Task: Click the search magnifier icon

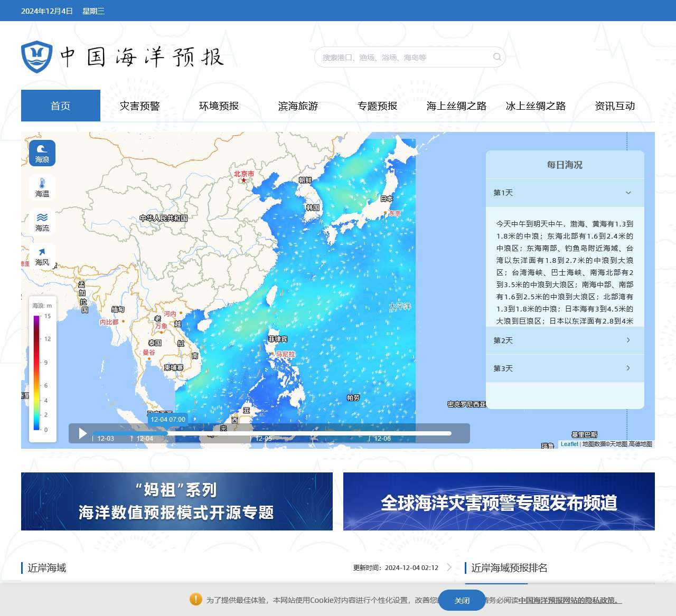Action: point(497,57)
